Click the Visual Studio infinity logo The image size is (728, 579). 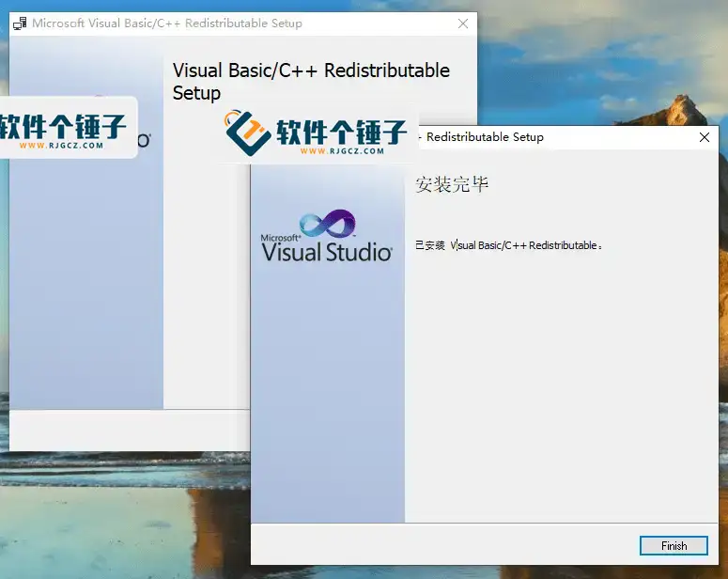pyautogui.click(x=328, y=224)
